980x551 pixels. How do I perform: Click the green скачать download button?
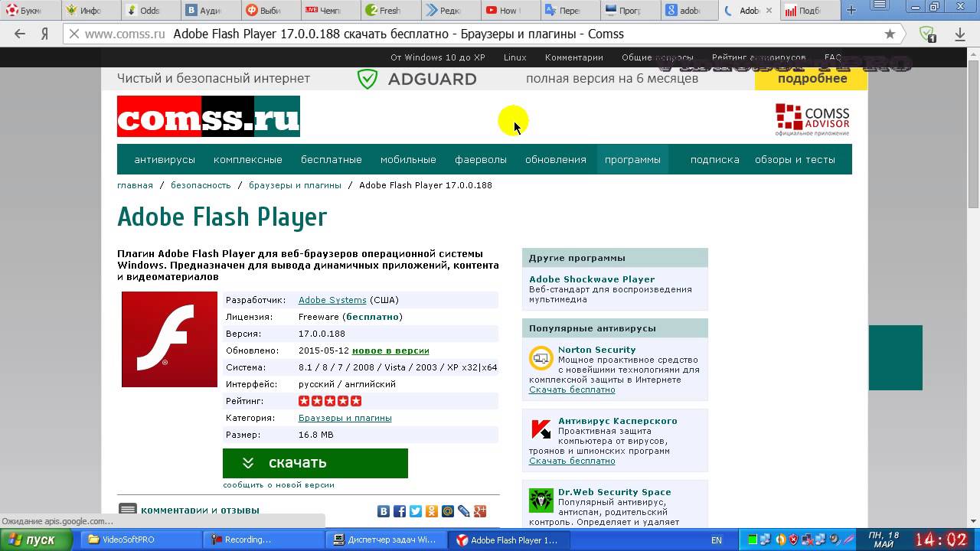pos(315,463)
